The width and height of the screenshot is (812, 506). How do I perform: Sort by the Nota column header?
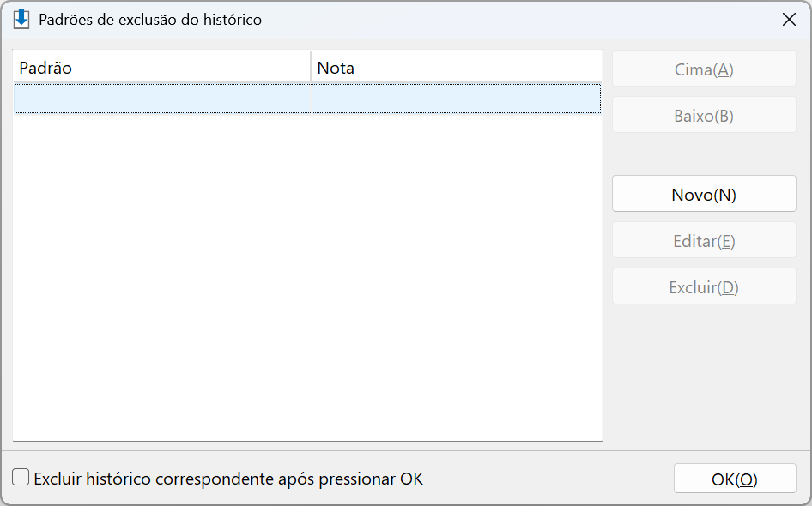(x=457, y=68)
